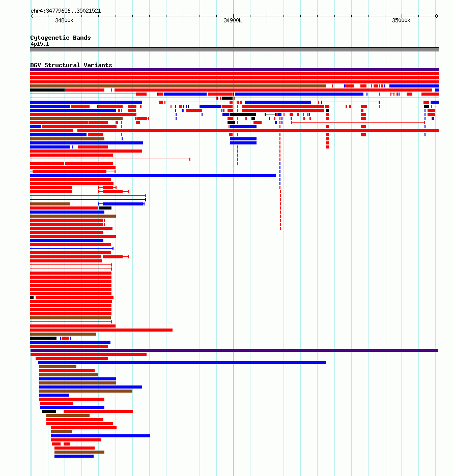Click the left arrowhead of the ruler
453x476 pixels.
coord(32,16)
